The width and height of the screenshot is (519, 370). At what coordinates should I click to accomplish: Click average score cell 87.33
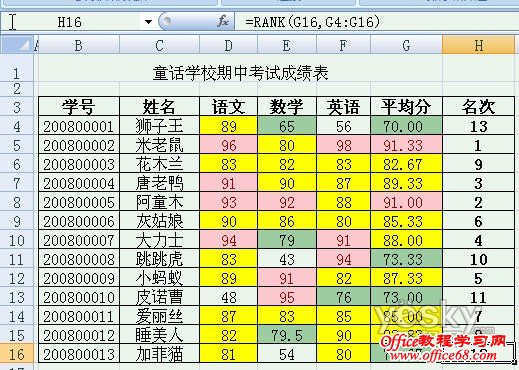(x=406, y=278)
